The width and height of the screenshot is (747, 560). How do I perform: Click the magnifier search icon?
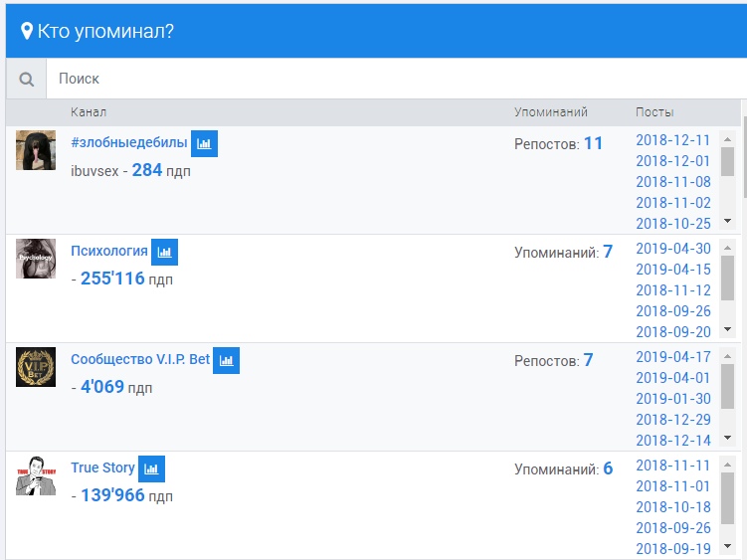click(27, 79)
